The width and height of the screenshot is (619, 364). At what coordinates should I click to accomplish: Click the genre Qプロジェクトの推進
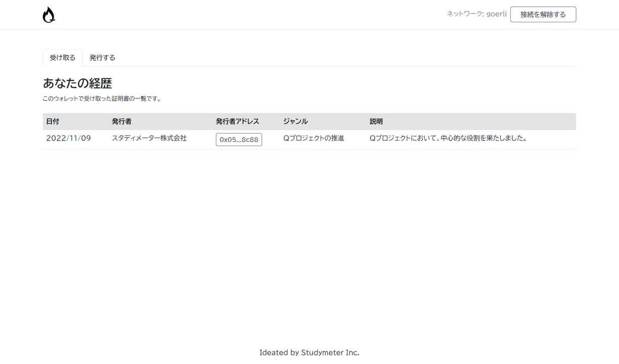(x=314, y=138)
